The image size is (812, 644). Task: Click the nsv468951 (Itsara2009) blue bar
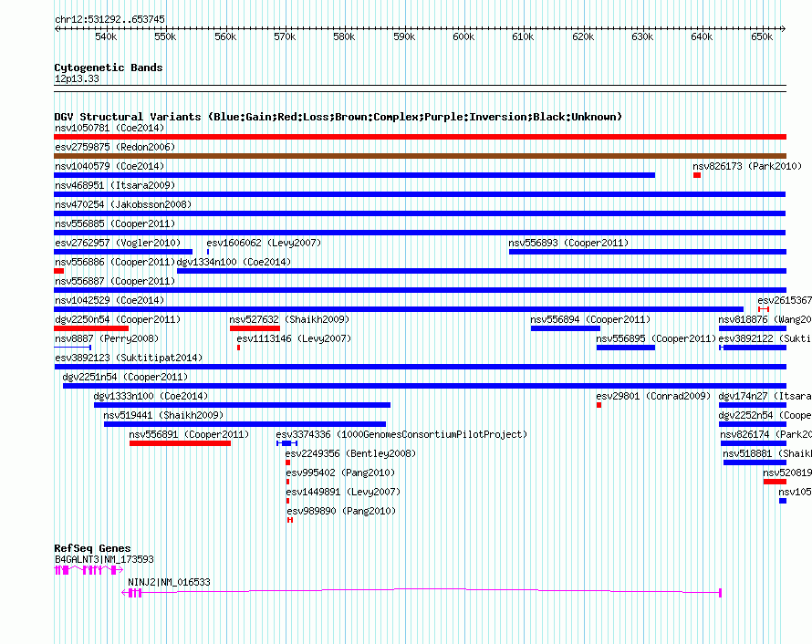tap(420, 194)
